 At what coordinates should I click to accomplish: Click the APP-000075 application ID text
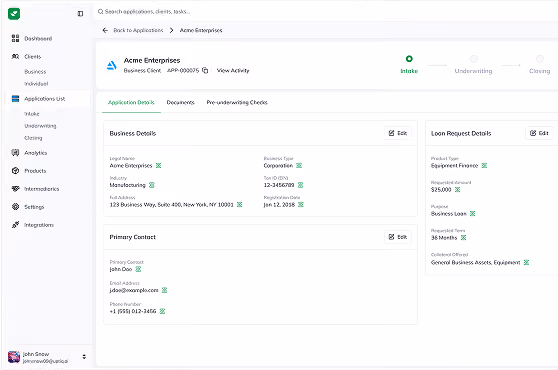tap(183, 70)
